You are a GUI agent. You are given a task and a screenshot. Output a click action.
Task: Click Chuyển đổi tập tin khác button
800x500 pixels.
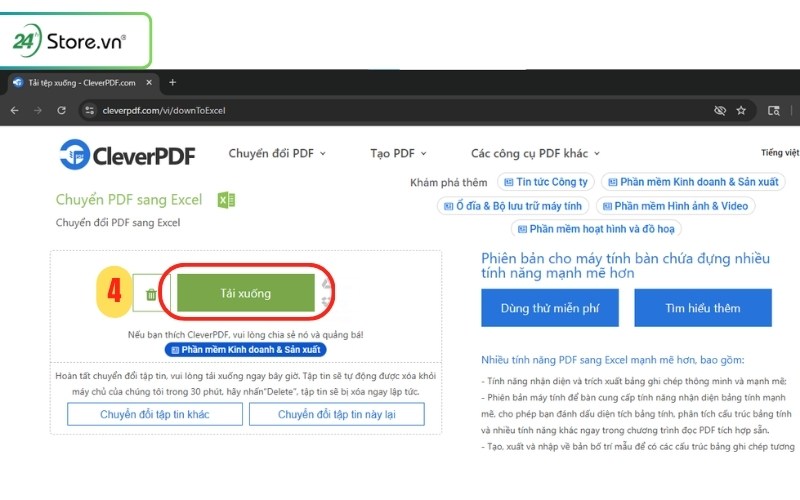tap(155, 414)
